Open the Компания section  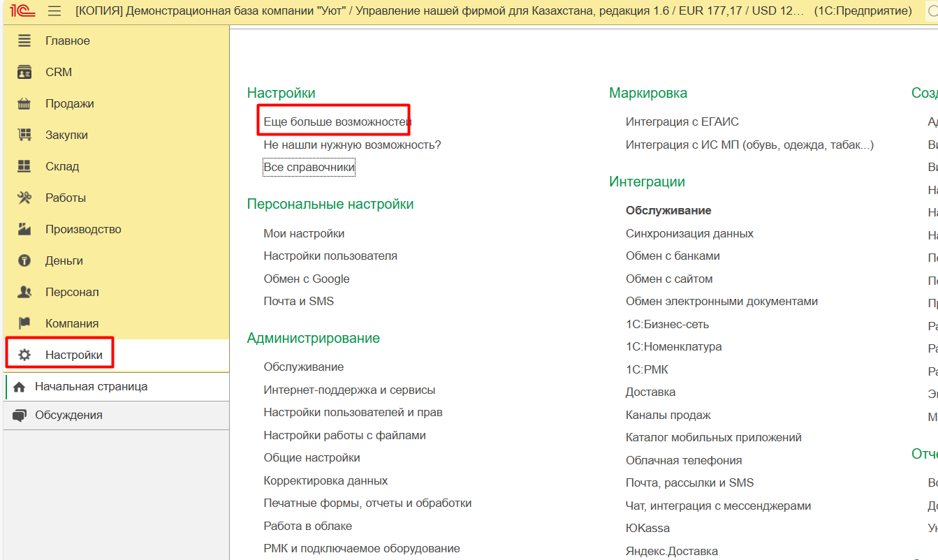pyautogui.click(x=72, y=323)
